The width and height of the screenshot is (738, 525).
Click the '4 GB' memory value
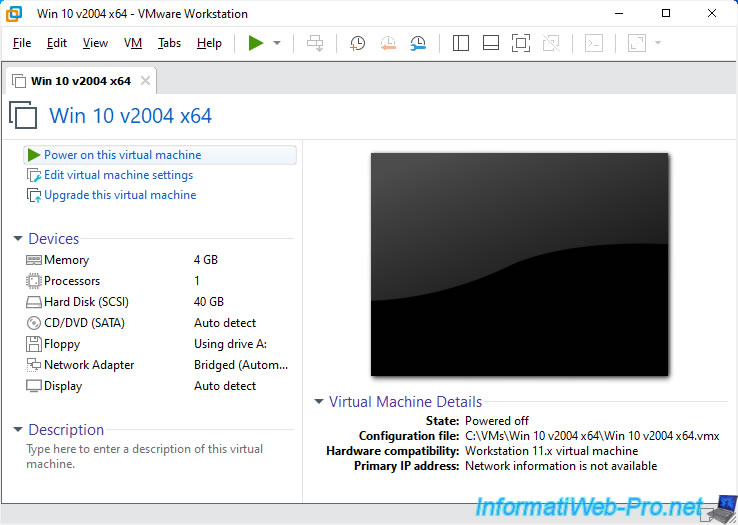click(206, 260)
